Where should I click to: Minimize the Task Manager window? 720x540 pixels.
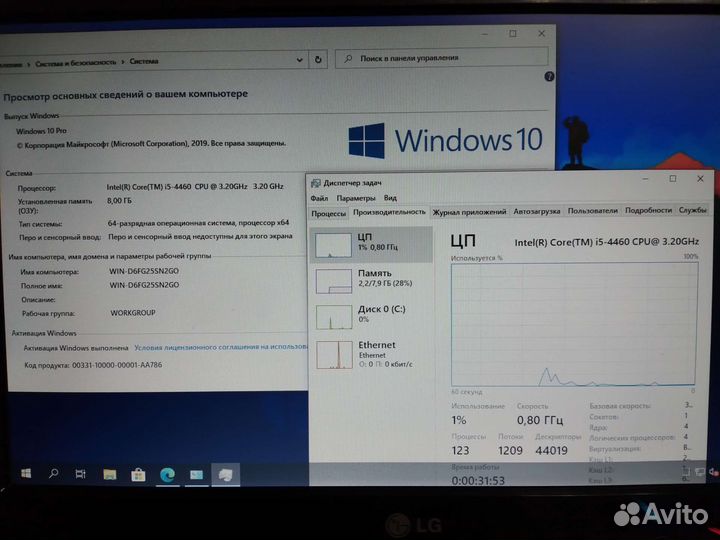click(x=646, y=179)
